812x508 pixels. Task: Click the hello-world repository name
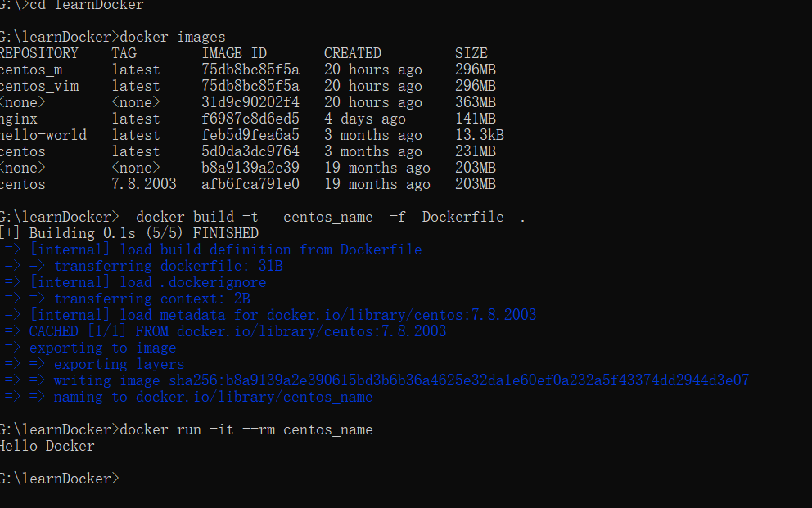(43, 135)
